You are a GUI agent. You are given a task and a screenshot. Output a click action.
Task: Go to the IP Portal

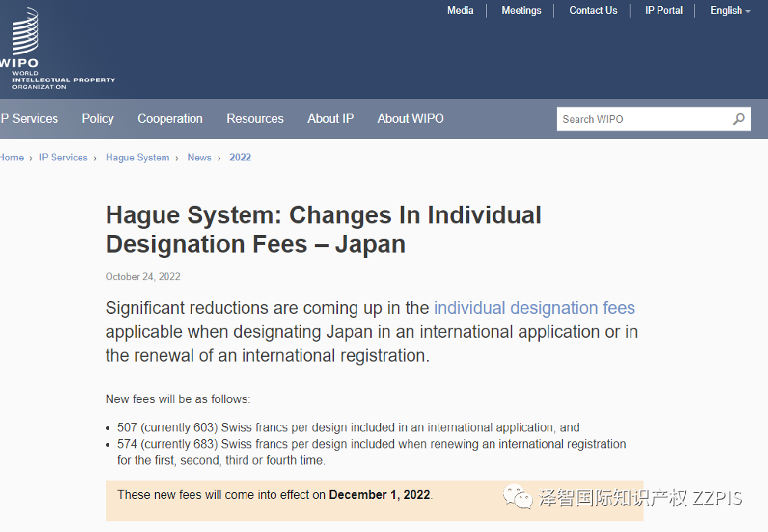(664, 11)
